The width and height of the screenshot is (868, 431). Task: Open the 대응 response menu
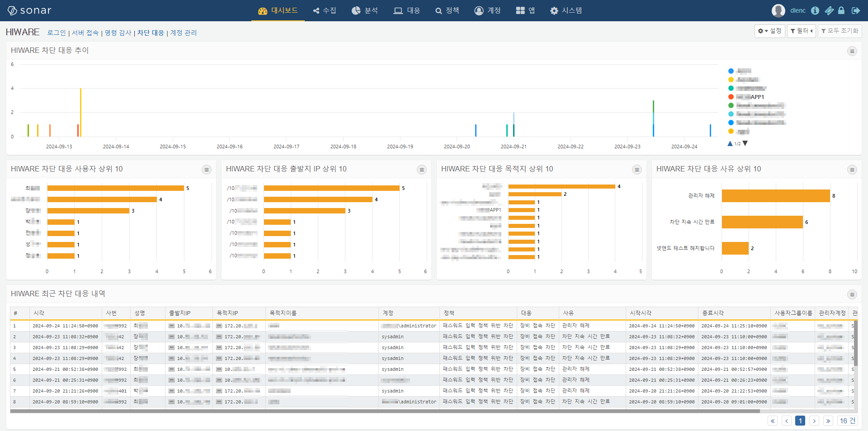click(x=406, y=10)
